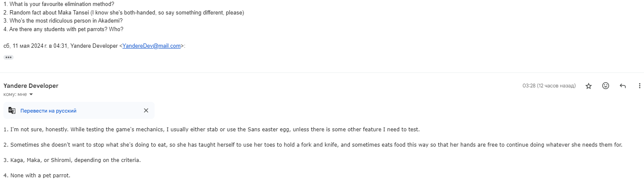Click the favourite elimination method question line
644x185 pixels.
coord(59,4)
